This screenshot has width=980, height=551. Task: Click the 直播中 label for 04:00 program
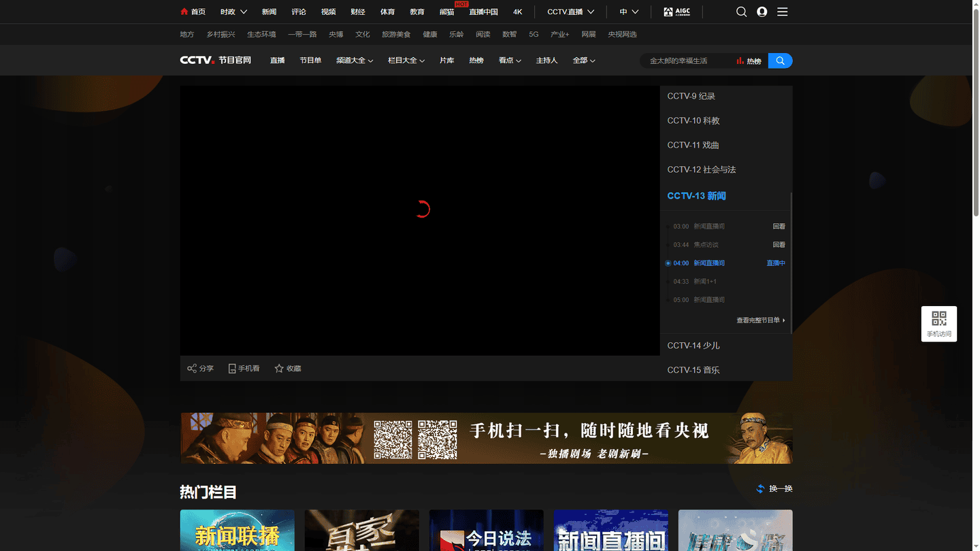coord(776,263)
